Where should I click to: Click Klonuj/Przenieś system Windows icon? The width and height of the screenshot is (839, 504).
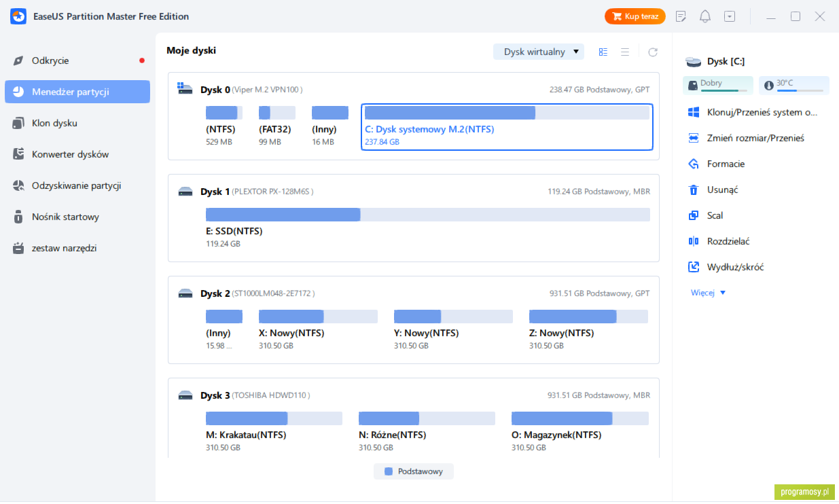coord(694,112)
